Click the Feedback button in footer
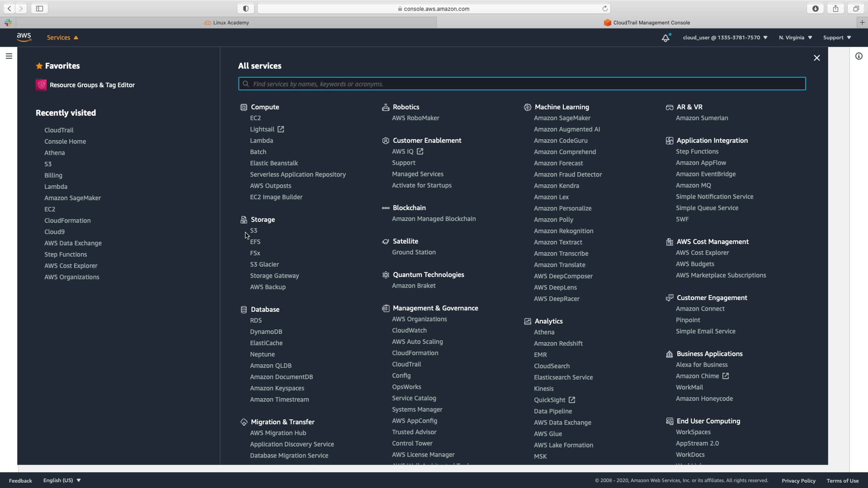The image size is (868, 488). pyautogui.click(x=20, y=481)
